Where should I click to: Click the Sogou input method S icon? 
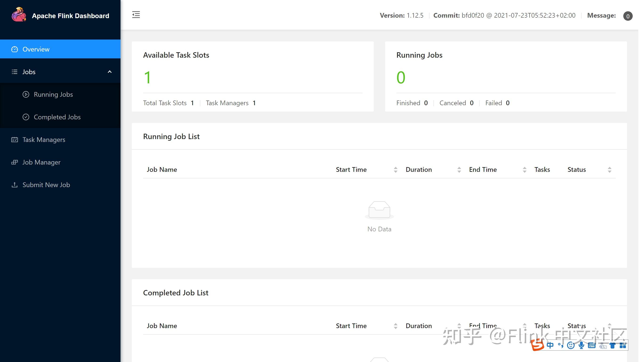coord(537,345)
